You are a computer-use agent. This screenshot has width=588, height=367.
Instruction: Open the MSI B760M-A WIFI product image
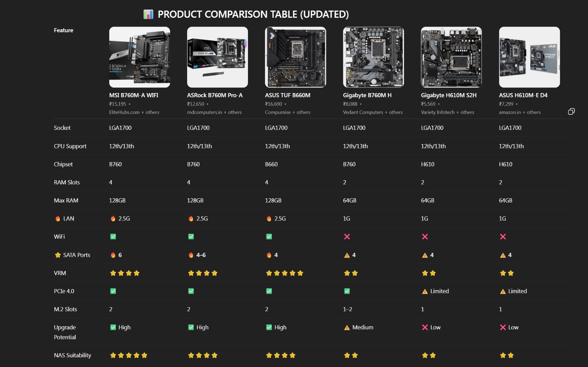pos(140,57)
